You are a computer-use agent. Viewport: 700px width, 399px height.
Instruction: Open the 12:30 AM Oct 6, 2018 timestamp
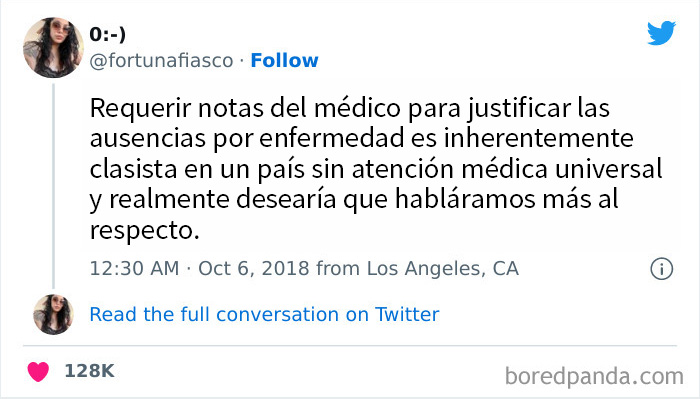(x=200, y=269)
